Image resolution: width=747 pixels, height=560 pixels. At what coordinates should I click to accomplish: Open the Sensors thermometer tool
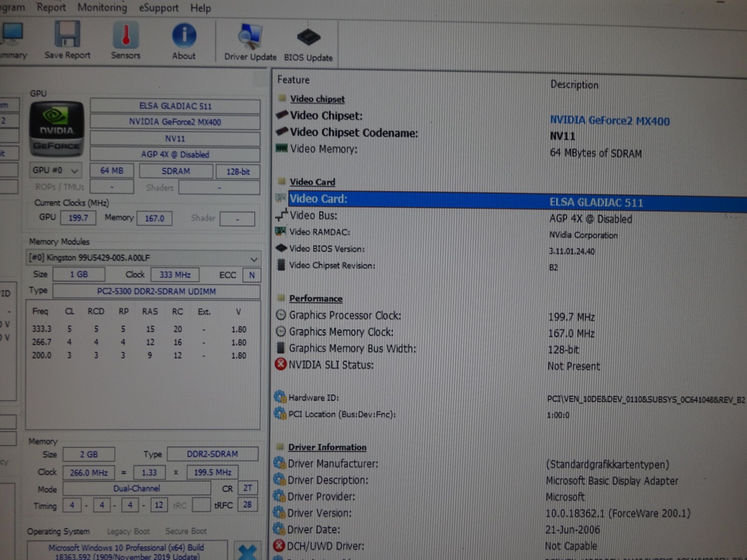point(126,35)
